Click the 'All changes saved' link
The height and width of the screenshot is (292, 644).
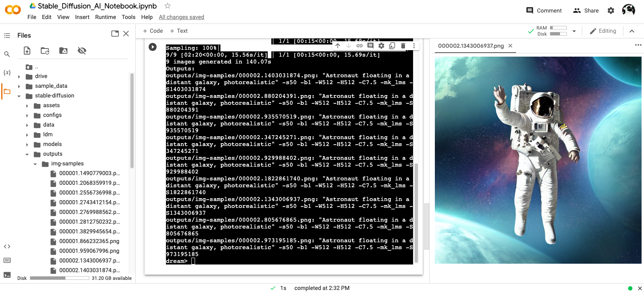(181, 17)
